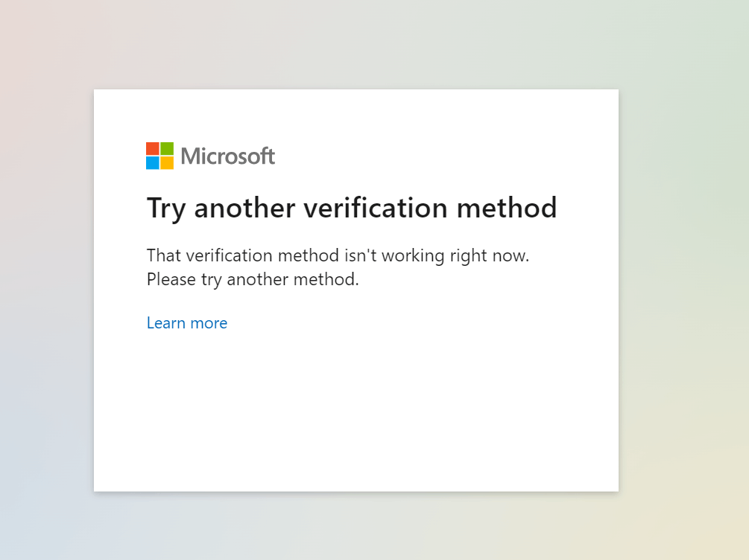Select the "Try another verification method" heading
749x560 pixels.
point(352,209)
